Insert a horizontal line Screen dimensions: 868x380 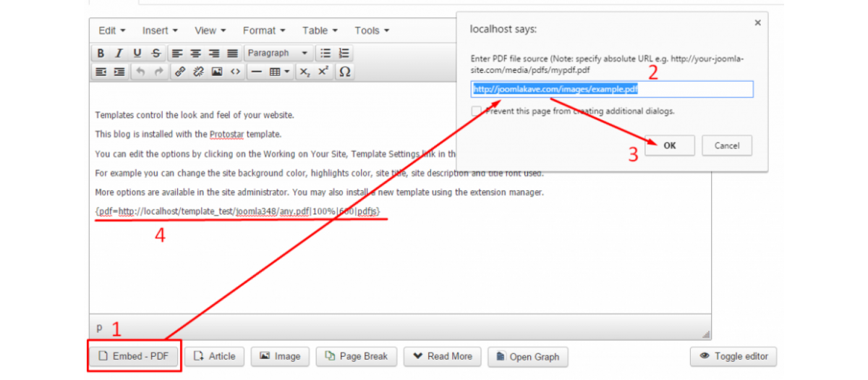click(257, 72)
